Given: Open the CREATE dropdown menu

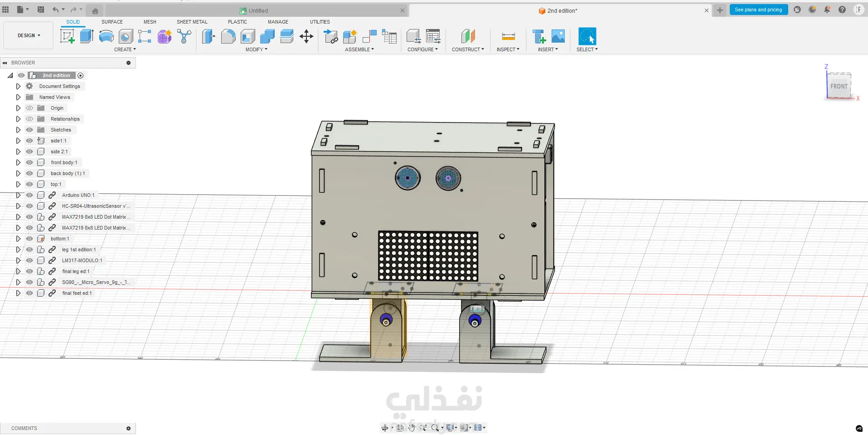Looking at the screenshot, I should pyautogui.click(x=125, y=49).
